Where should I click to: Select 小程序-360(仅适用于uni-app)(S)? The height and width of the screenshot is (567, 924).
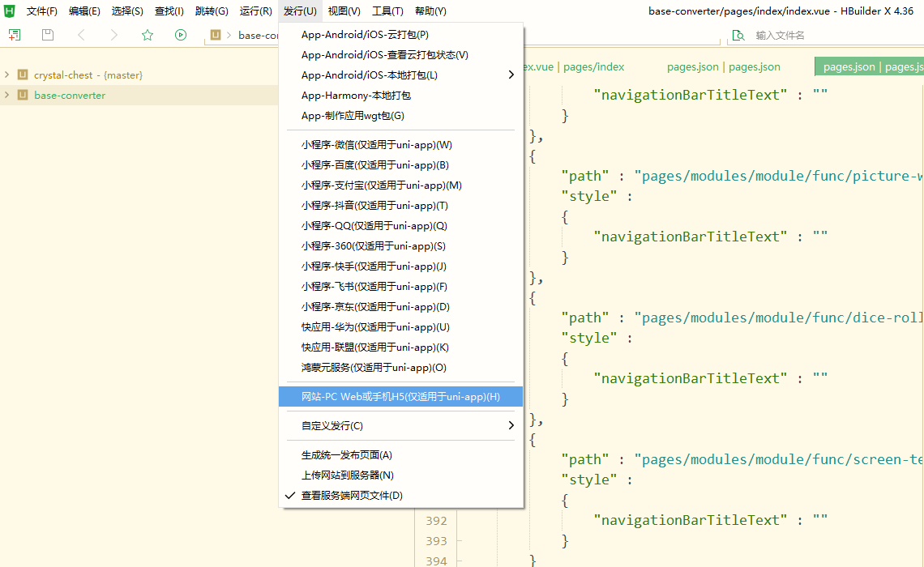point(400,246)
